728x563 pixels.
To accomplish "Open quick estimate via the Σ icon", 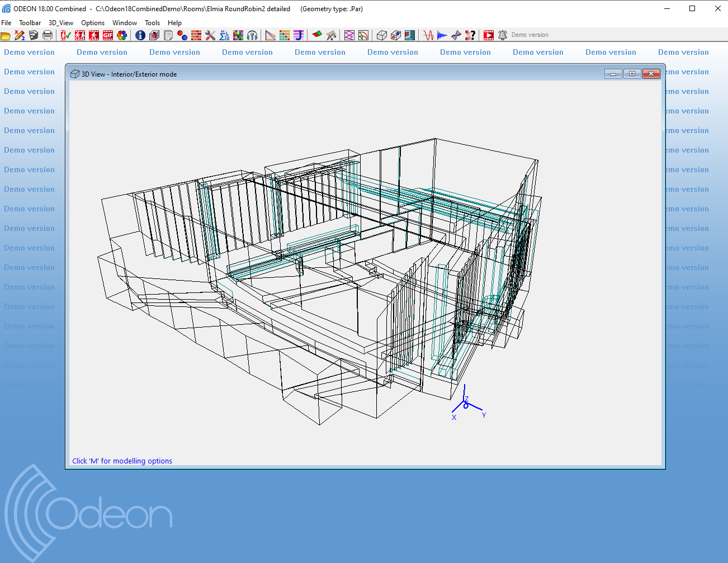I will click(224, 35).
